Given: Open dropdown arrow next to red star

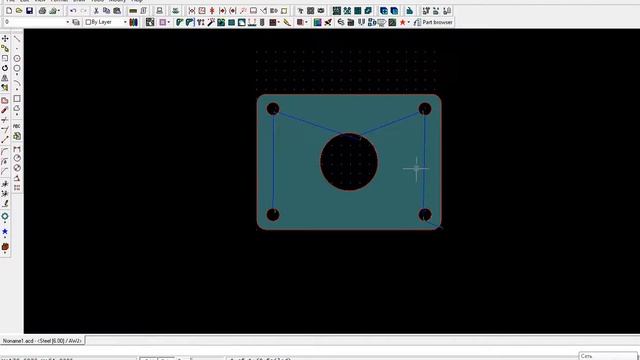Looking at the screenshot, I should (x=408, y=22).
